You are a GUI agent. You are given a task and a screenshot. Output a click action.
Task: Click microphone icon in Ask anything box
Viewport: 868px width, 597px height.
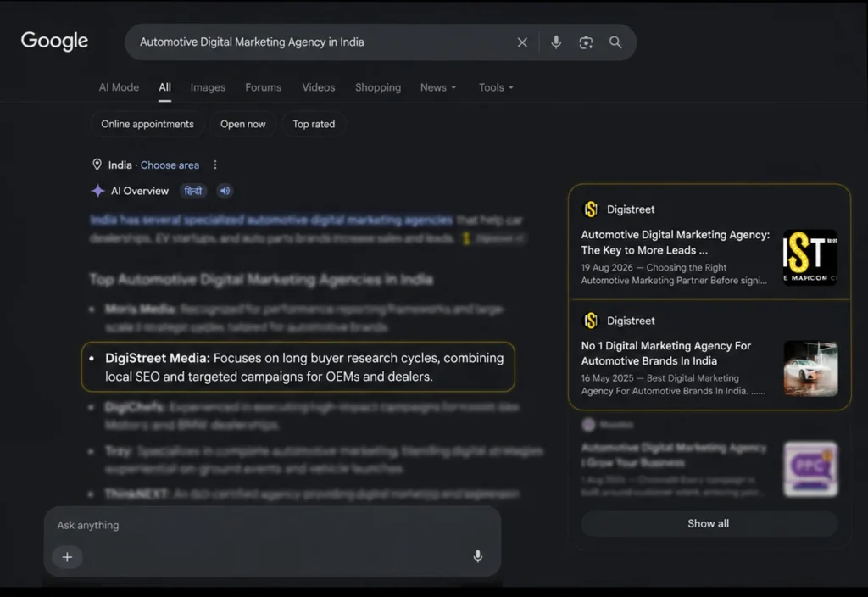[x=478, y=556]
